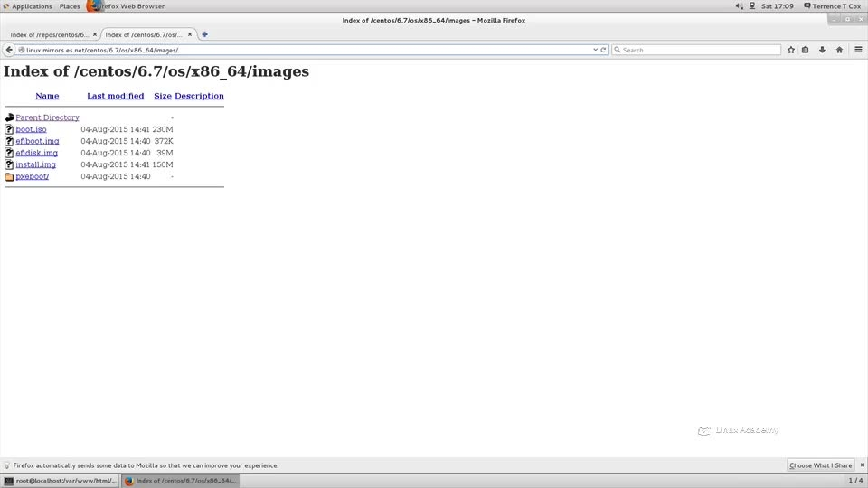Click the 150M size of install.img

click(x=163, y=164)
